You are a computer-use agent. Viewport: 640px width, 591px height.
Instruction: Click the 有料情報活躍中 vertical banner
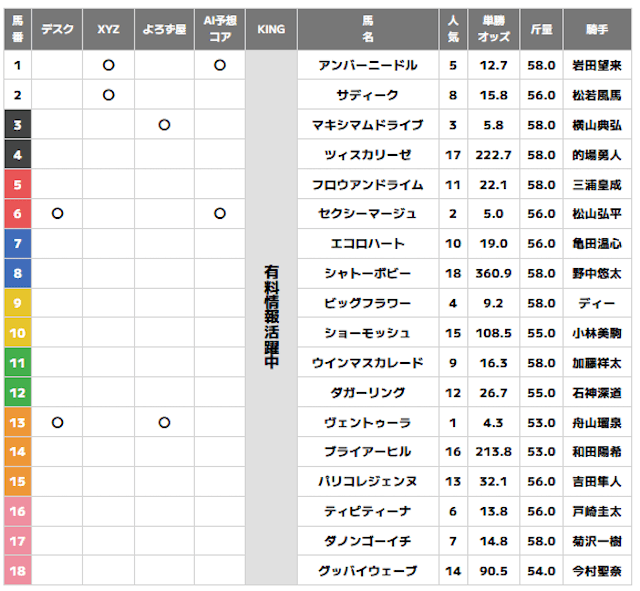point(271,318)
